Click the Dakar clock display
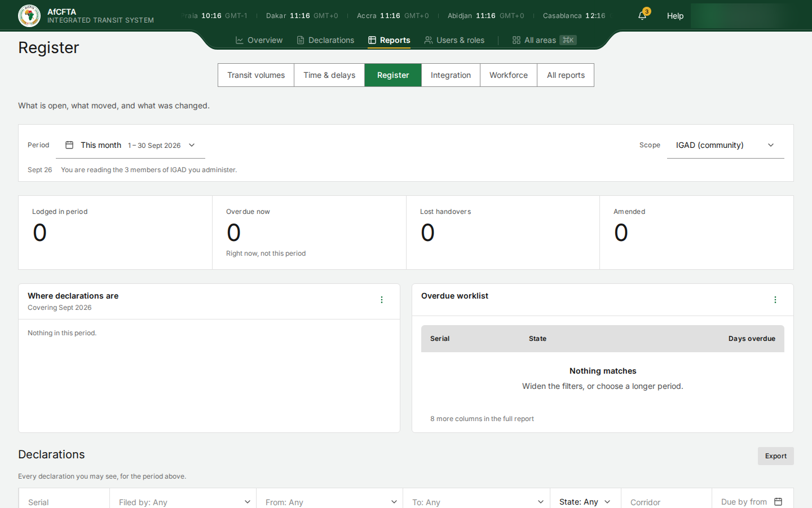This screenshot has width=812, height=508. [302, 16]
